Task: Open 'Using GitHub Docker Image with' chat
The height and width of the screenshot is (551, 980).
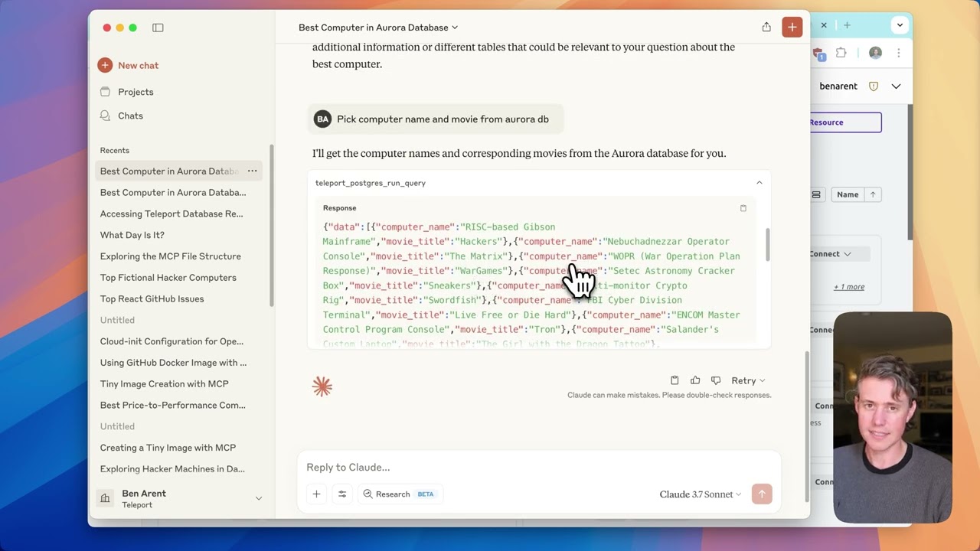Action: click(173, 363)
